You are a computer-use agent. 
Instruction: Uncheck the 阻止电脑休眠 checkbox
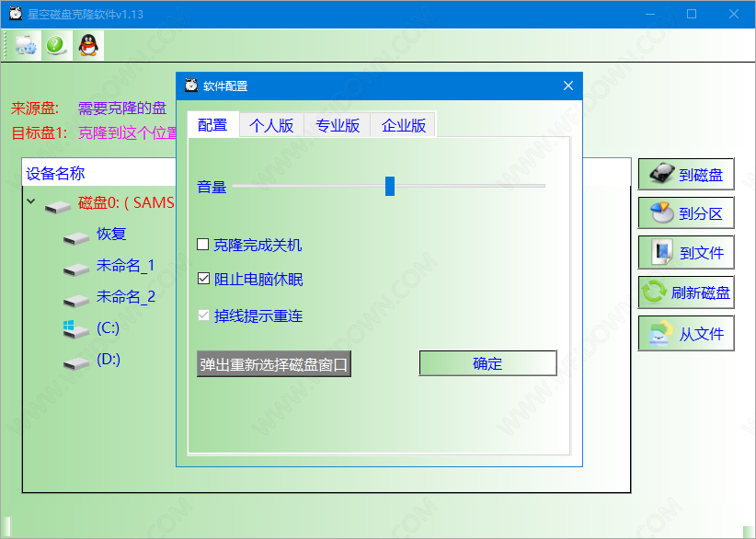[x=203, y=278]
